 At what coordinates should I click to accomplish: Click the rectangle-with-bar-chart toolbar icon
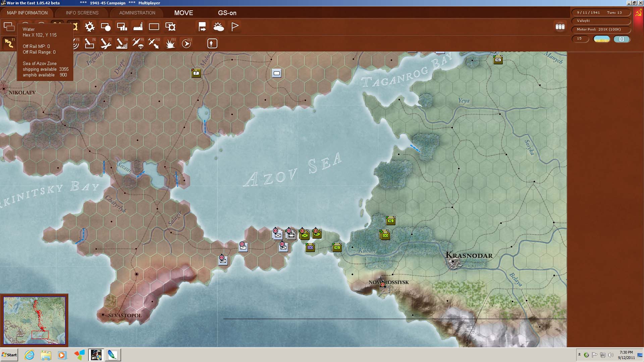pos(122,27)
